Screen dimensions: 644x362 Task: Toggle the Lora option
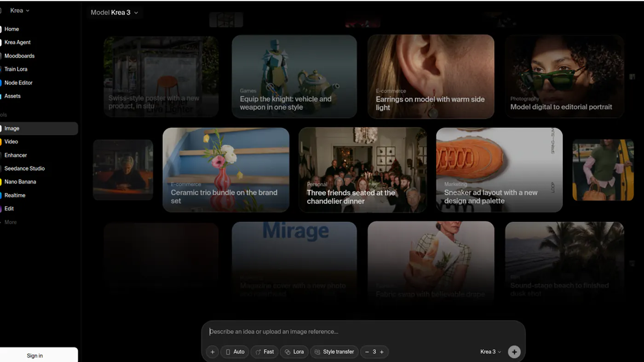(294, 352)
